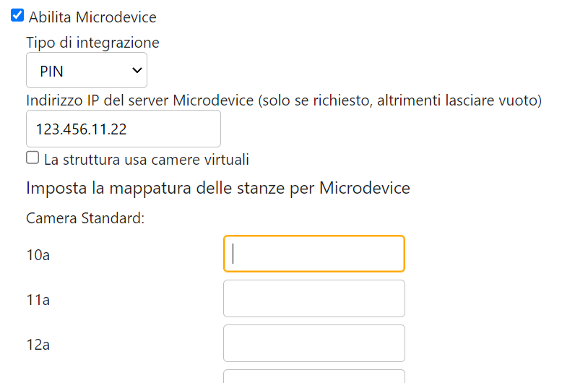Click the 11a room mapping input
588x383 pixels.
314,298
